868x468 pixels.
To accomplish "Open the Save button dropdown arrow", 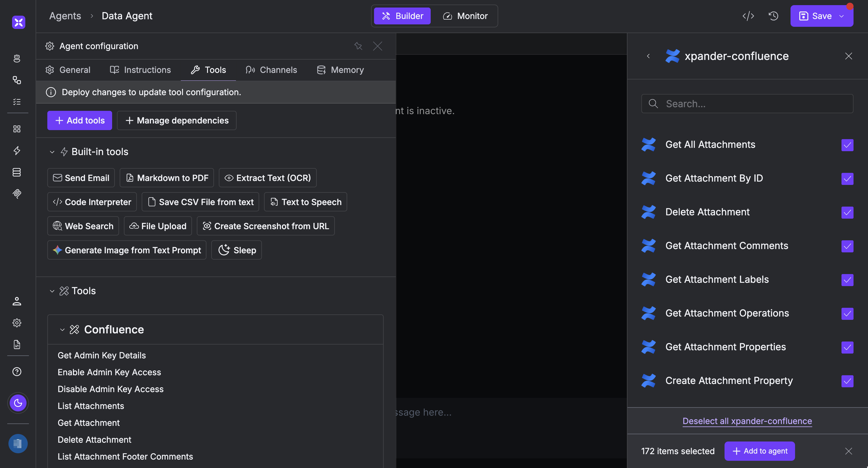I will pos(842,16).
